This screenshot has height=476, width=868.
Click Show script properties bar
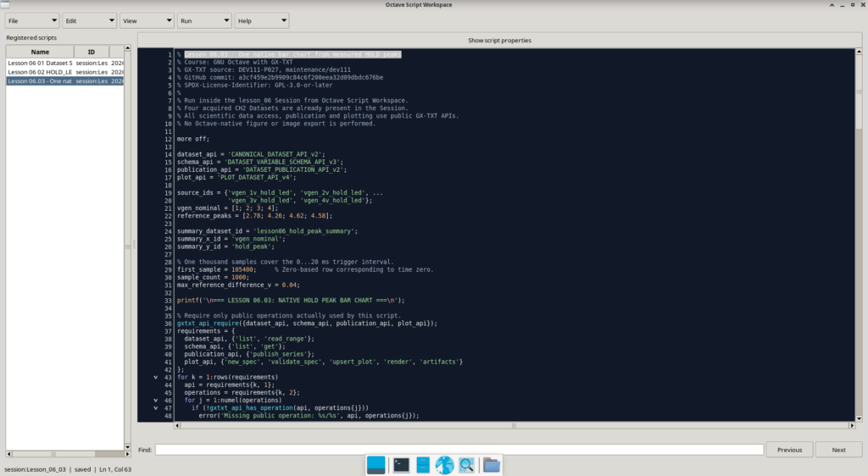tap(499, 41)
